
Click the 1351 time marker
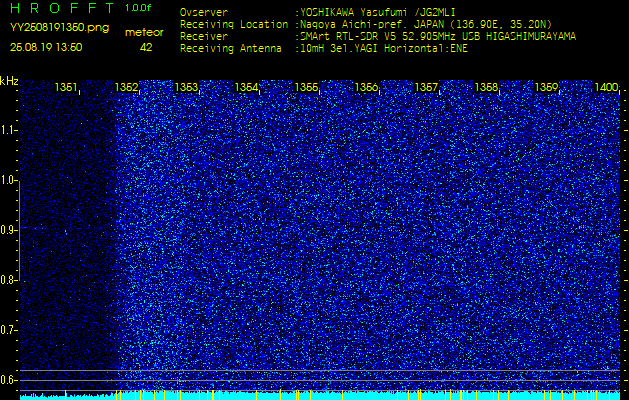point(66,87)
